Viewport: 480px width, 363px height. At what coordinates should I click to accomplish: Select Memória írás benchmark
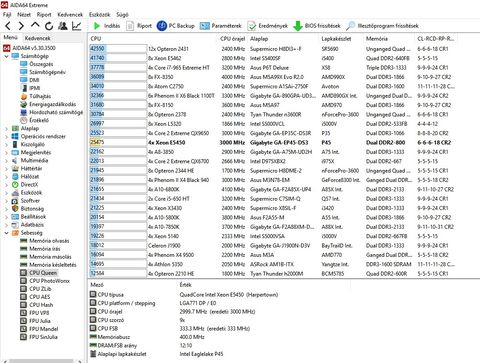[x=40, y=249]
